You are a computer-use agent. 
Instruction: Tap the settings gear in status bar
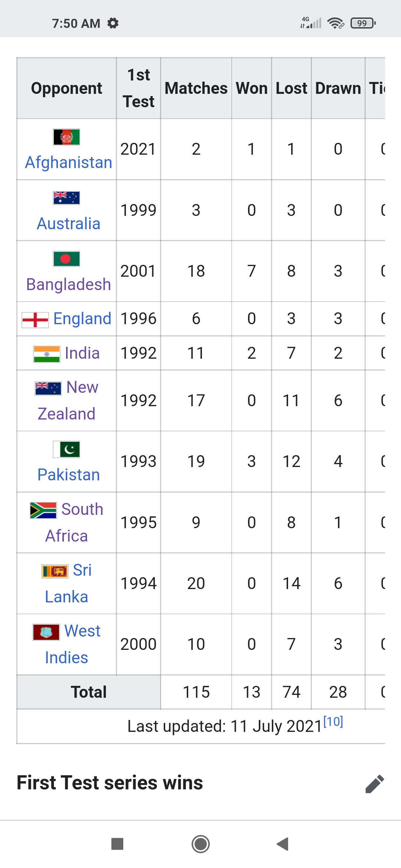click(x=113, y=23)
